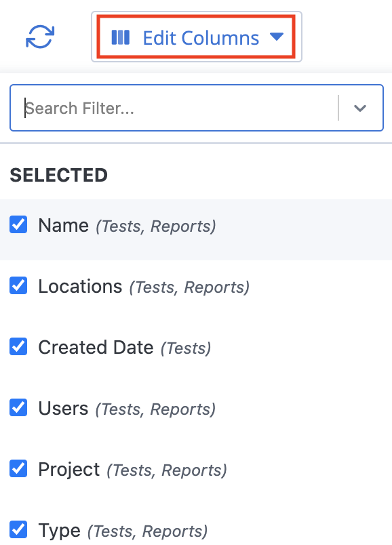The width and height of the screenshot is (392, 545).
Task: Click the Edit Columns button label
Action: point(201,37)
